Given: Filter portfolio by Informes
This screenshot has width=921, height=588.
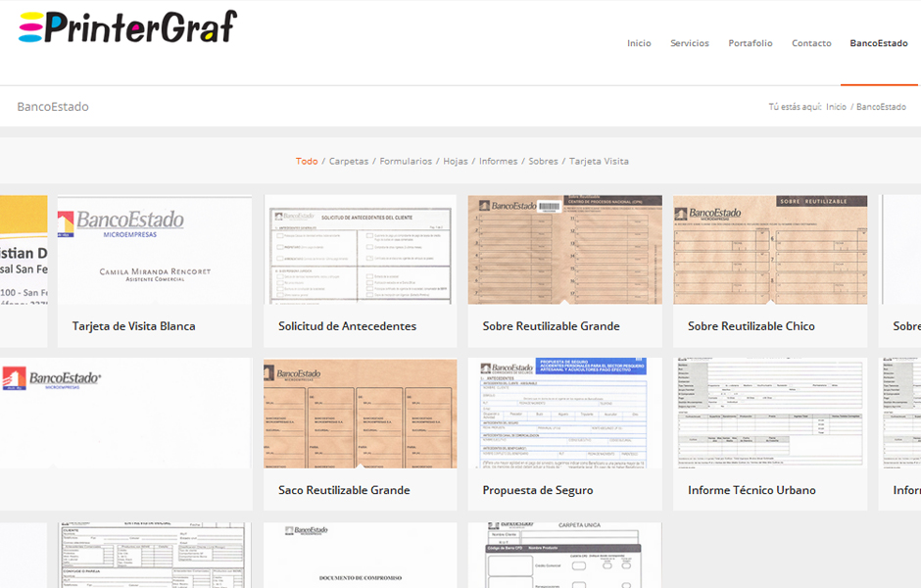Looking at the screenshot, I should [498, 161].
